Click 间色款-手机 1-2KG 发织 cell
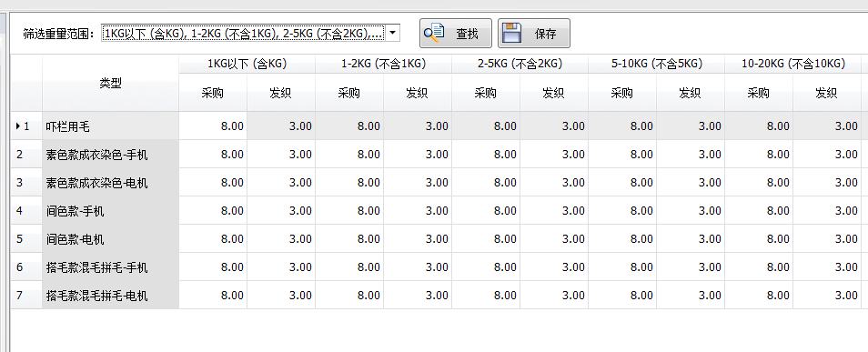The height and width of the screenshot is (352, 868). pyautogui.click(x=418, y=211)
